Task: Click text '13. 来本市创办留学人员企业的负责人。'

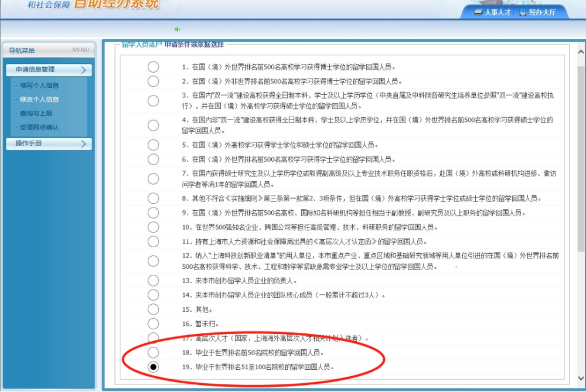Action: 240,281
